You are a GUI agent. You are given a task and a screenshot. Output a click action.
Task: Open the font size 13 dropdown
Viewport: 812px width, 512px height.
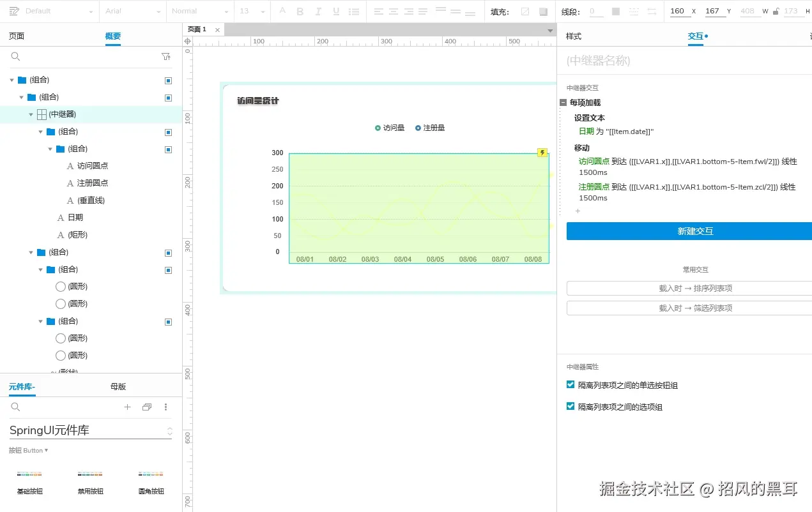point(252,11)
